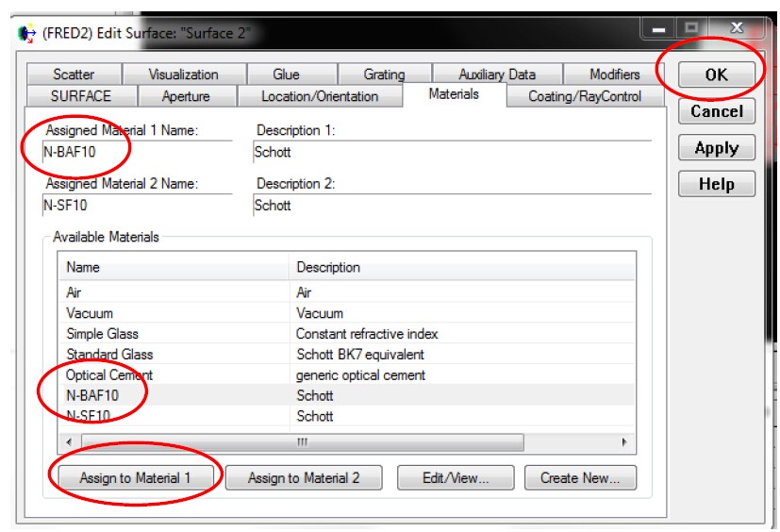Viewport: 780px width, 532px height.
Task: Select the Aperture tab
Action: [186, 96]
